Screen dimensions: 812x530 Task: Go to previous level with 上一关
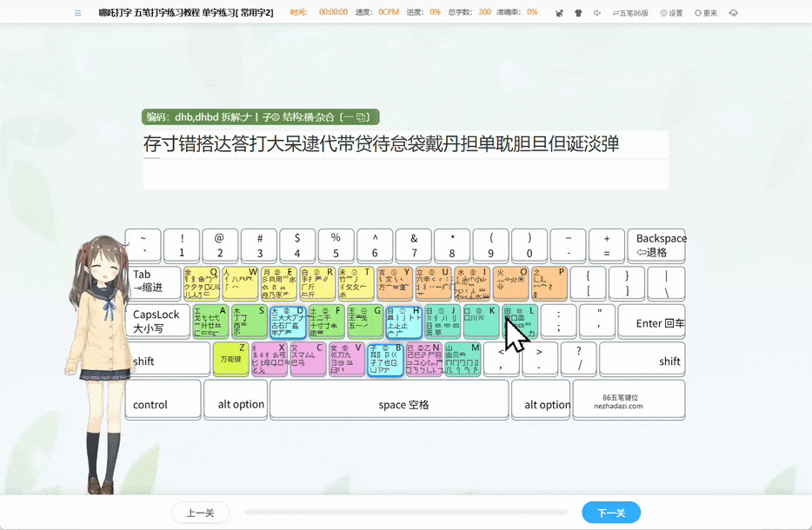pyautogui.click(x=200, y=513)
